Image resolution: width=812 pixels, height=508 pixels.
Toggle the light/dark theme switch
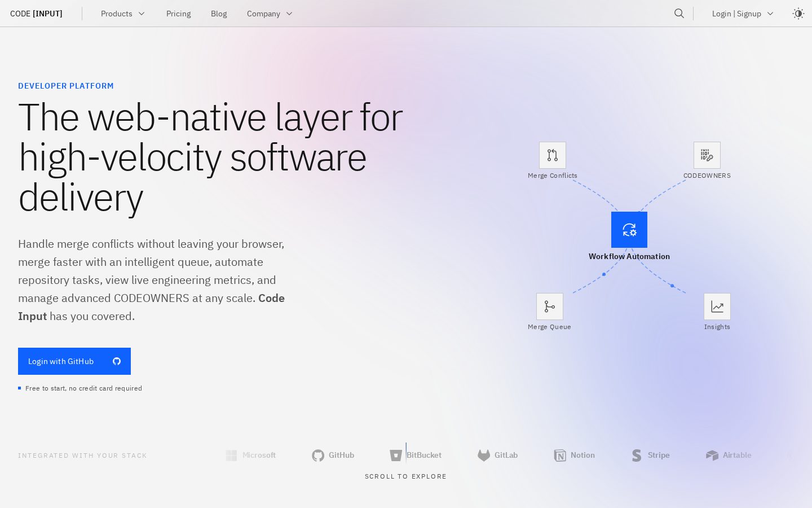(798, 14)
